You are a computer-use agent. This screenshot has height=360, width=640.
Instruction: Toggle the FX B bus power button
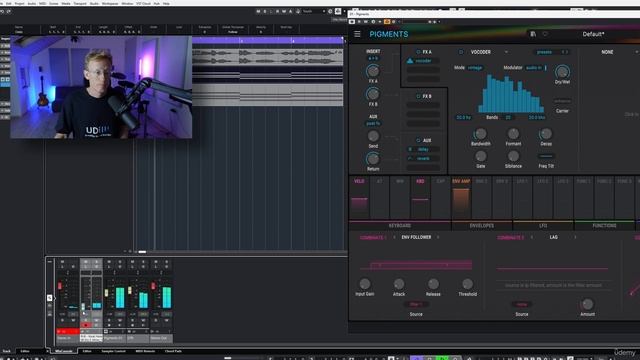[x=418, y=96]
